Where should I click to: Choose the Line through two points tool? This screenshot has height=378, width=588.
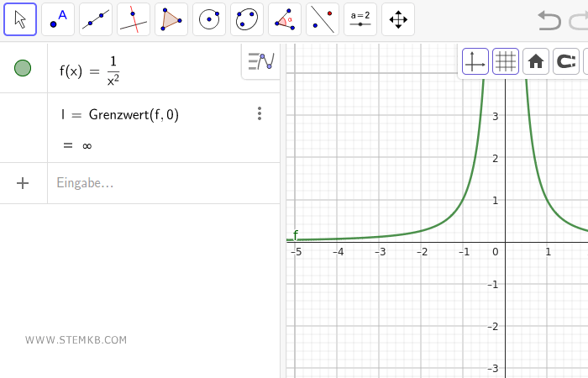coord(96,19)
